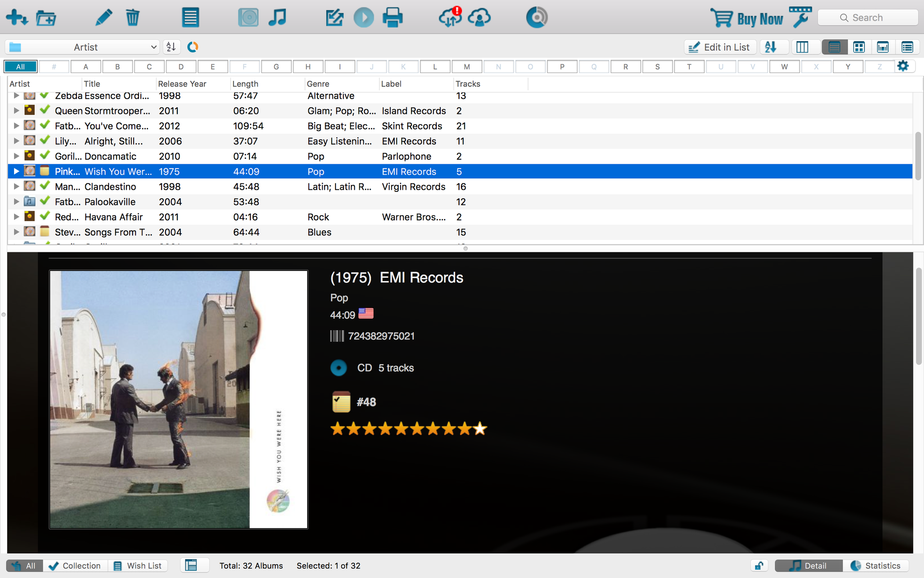This screenshot has width=924, height=578.
Task: Click the Delete trash icon
Action: point(132,18)
